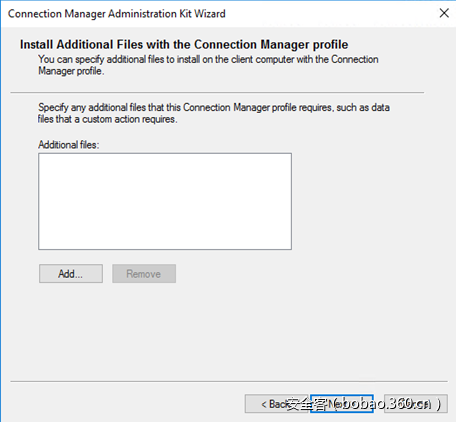Click the Install Additional Files bold heading

(184, 44)
